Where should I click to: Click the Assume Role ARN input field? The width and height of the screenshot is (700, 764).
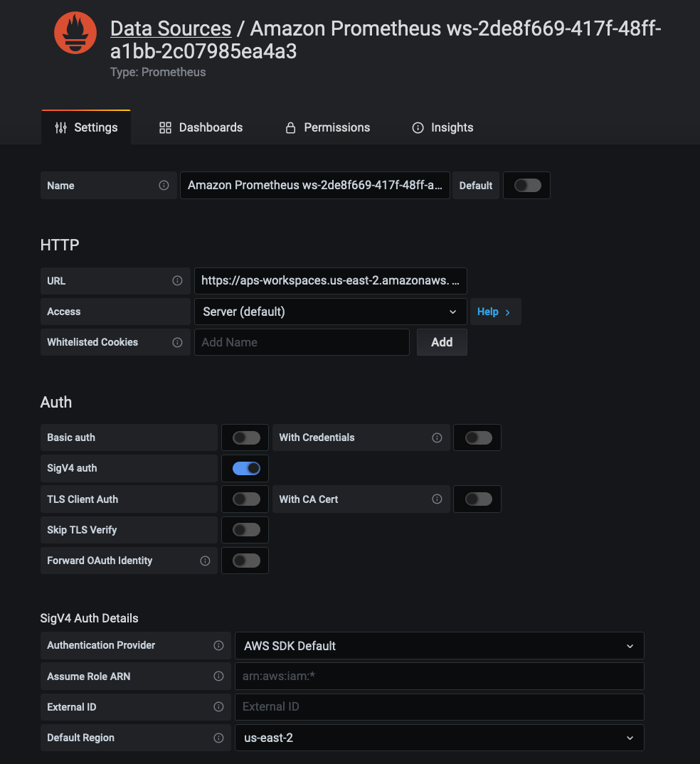440,677
